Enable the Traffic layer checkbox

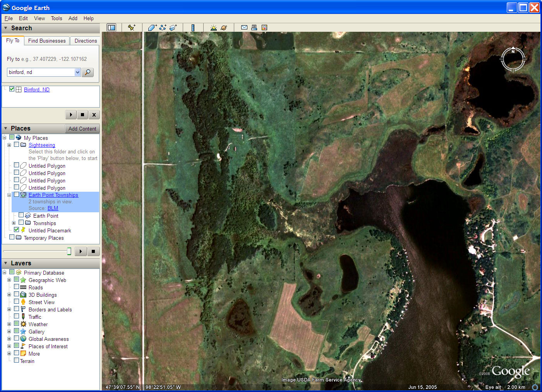(16, 316)
